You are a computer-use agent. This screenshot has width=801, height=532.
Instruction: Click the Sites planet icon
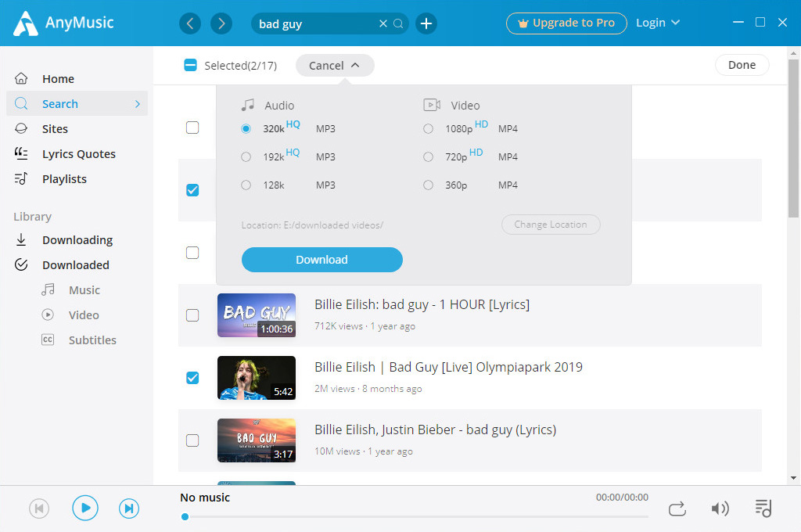click(21, 129)
